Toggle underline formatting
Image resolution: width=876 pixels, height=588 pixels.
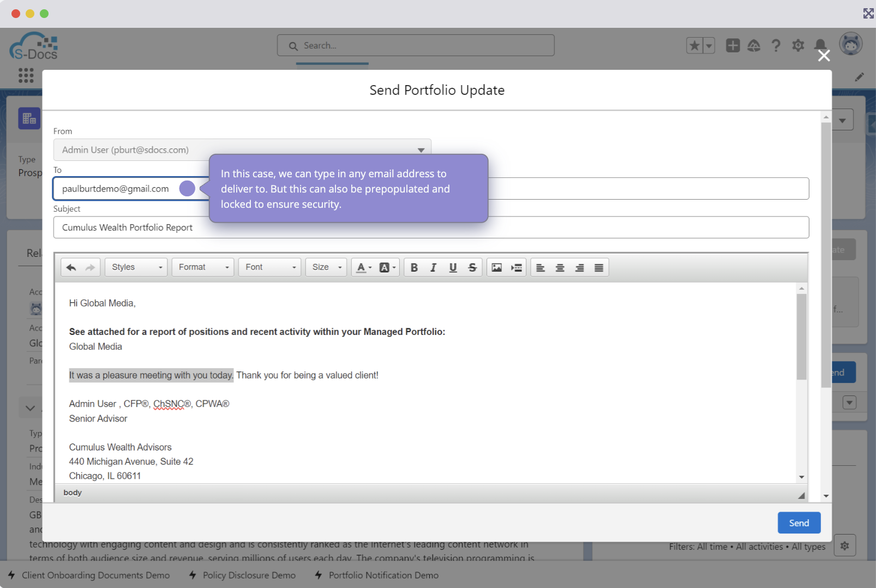(453, 267)
